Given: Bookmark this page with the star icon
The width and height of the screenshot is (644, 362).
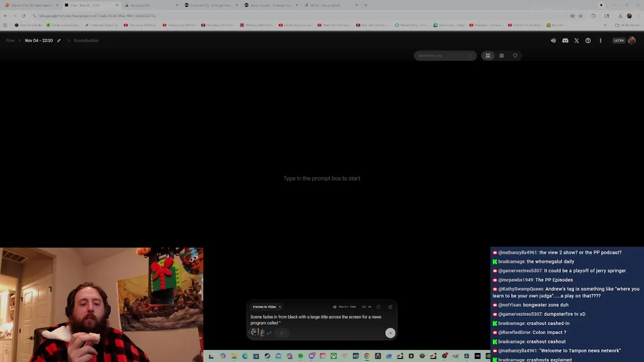Looking at the screenshot, I should [581, 16].
